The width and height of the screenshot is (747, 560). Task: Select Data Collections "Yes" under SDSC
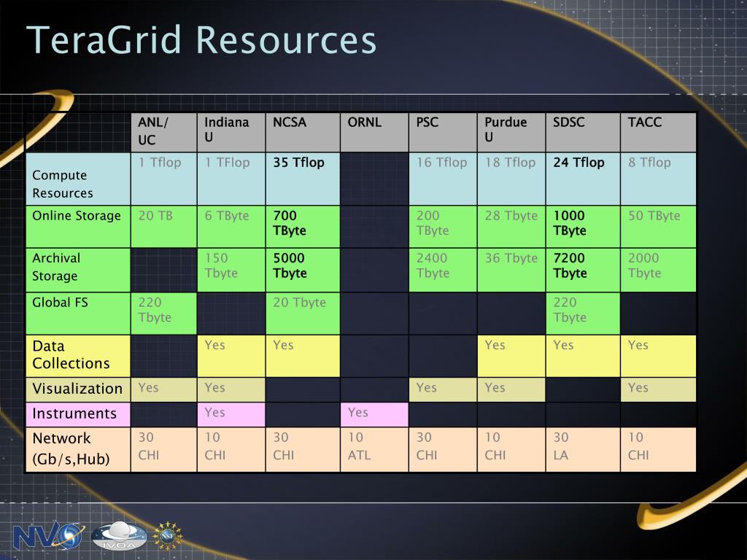click(583, 356)
